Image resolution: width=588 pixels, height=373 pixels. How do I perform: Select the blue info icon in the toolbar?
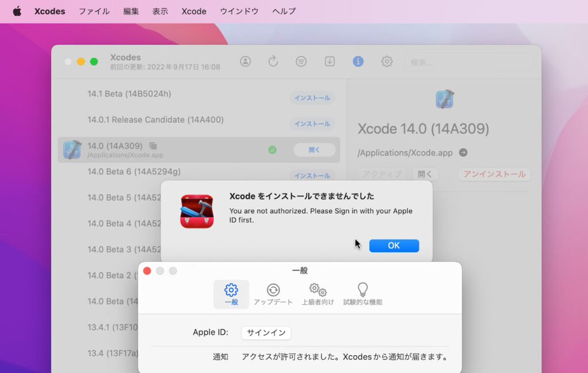click(x=358, y=61)
